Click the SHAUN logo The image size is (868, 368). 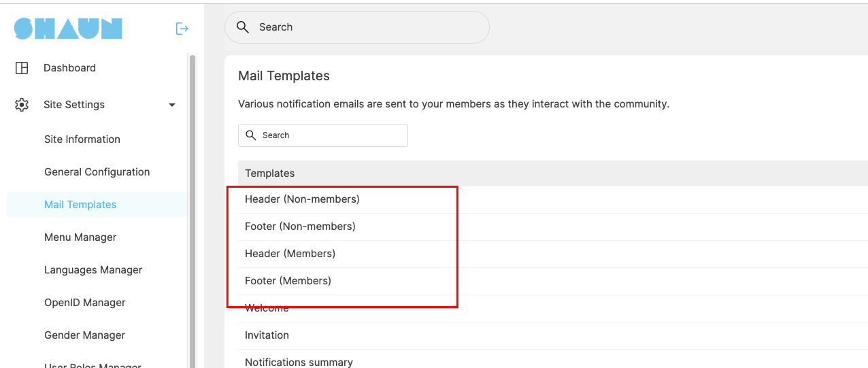tap(68, 28)
